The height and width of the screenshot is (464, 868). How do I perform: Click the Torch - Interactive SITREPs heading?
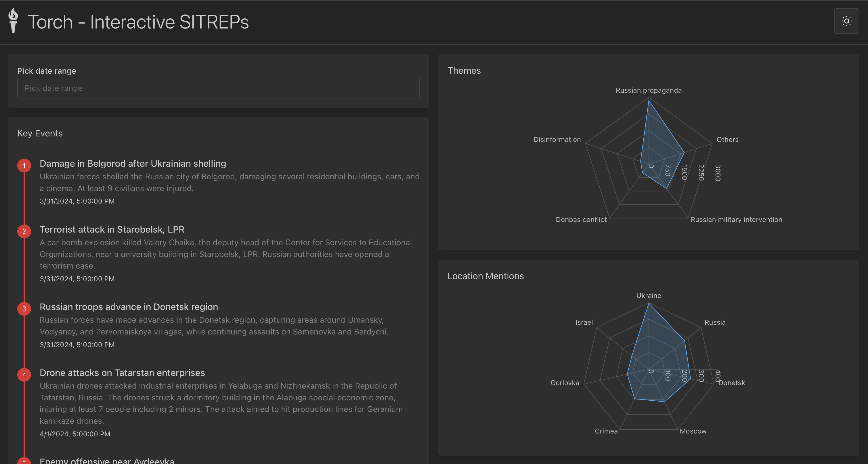coord(138,22)
